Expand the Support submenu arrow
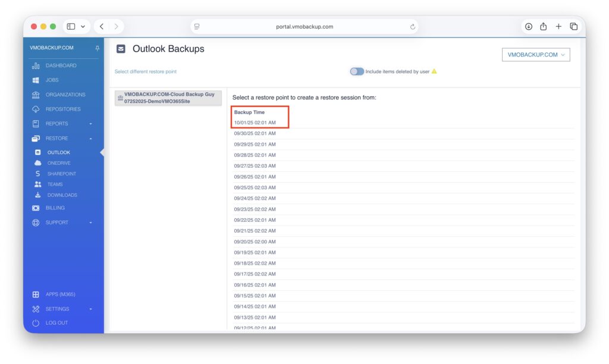Screen dimensions: 609x364 (91, 223)
